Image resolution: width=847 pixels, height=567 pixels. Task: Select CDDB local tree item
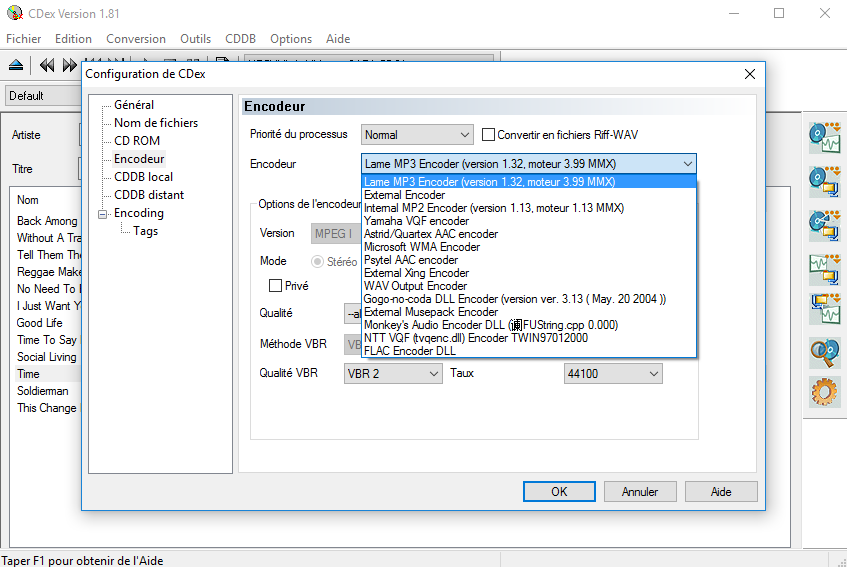click(143, 177)
